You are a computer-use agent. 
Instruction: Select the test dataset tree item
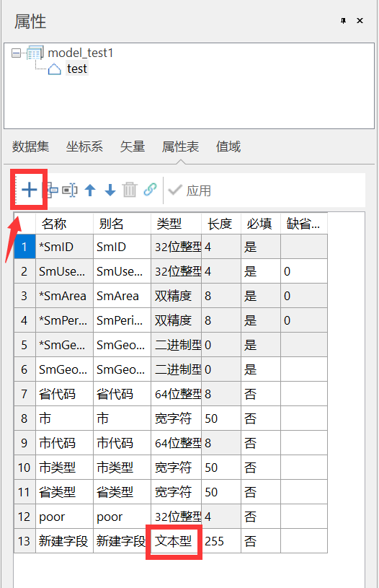coord(77,69)
